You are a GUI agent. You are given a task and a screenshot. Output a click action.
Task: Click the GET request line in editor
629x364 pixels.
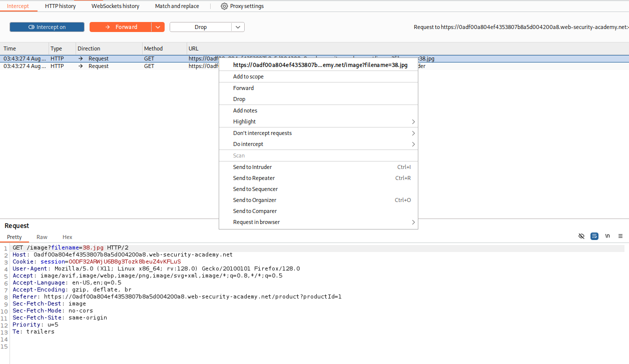71,247
